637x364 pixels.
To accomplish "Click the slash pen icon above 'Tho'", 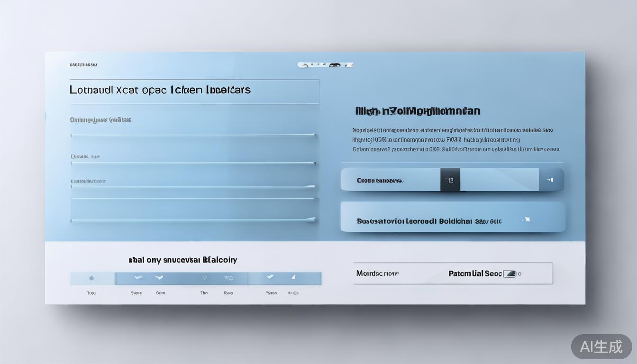I will [x=205, y=278].
